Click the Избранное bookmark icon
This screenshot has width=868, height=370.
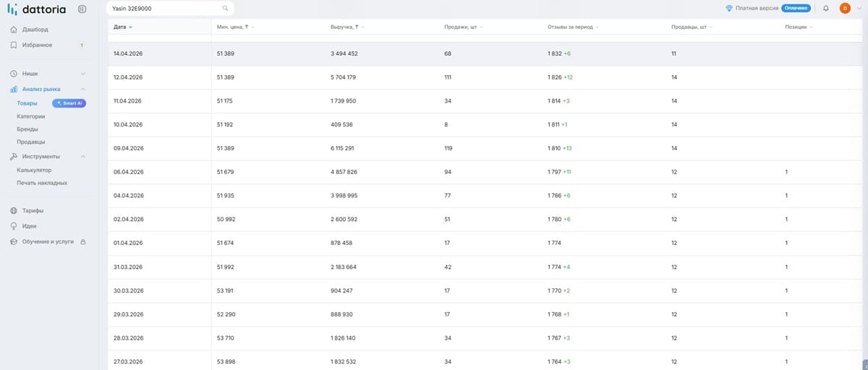click(x=14, y=45)
